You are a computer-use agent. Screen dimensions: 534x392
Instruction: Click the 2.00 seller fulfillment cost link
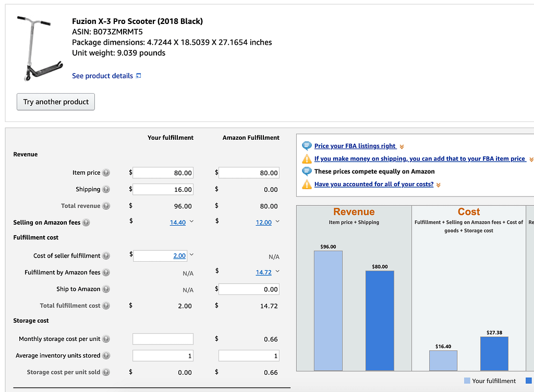pos(179,255)
